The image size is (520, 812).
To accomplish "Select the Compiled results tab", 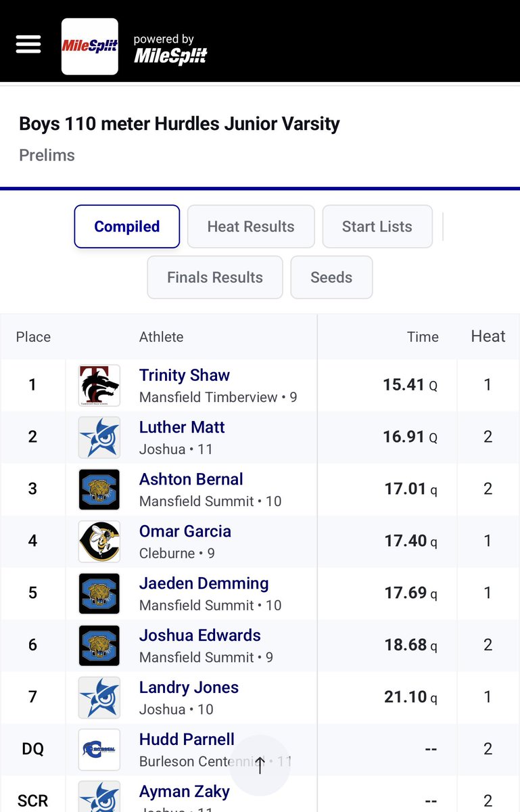I will click(127, 227).
